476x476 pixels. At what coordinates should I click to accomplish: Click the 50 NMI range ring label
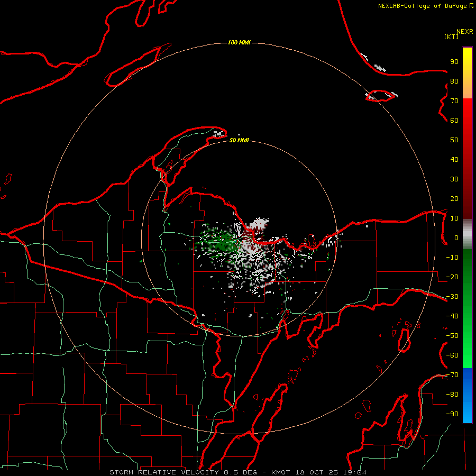[239, 140]
